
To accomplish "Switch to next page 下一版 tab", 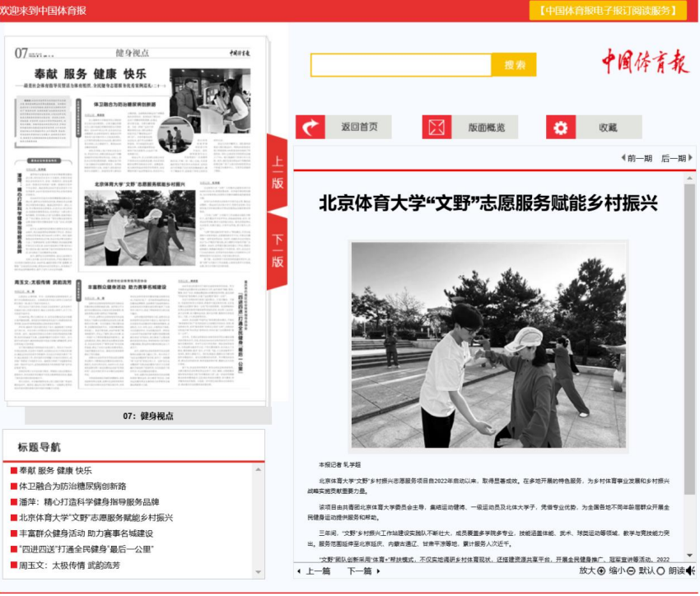I will coord(278,251).
